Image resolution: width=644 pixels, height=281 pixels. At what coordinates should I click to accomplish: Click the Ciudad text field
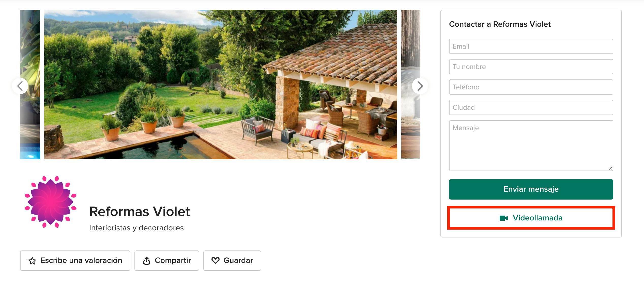[x=531, y=107]
